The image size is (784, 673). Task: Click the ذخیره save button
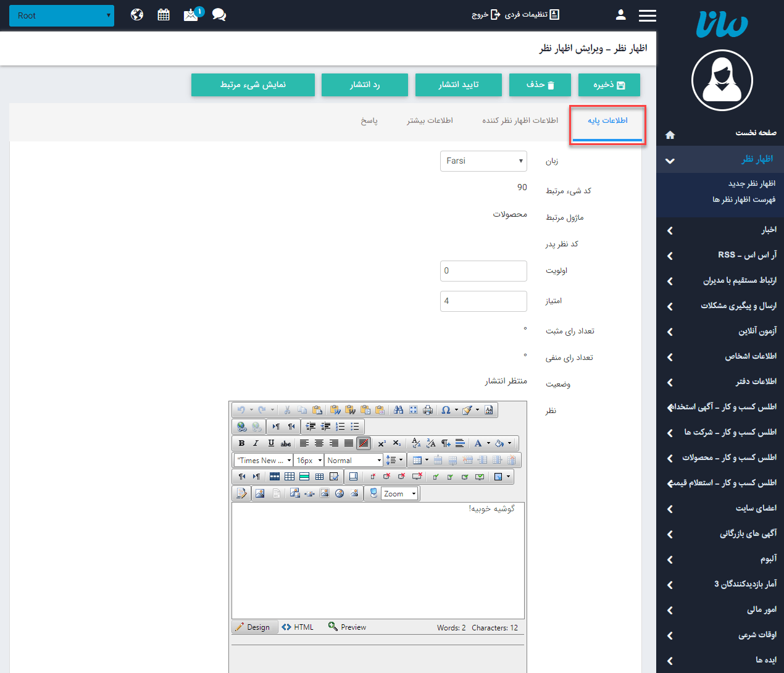(609, 85)
